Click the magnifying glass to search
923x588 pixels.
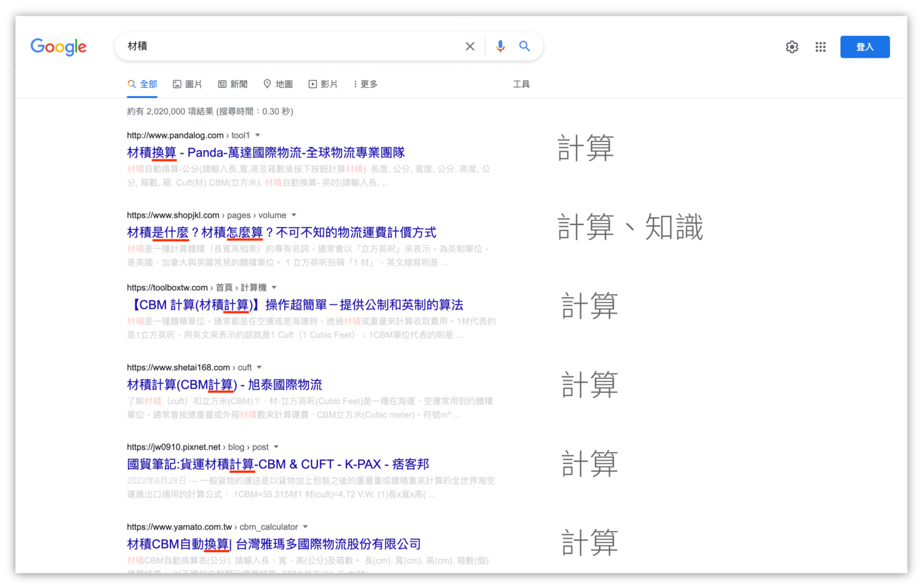point(524,46)
